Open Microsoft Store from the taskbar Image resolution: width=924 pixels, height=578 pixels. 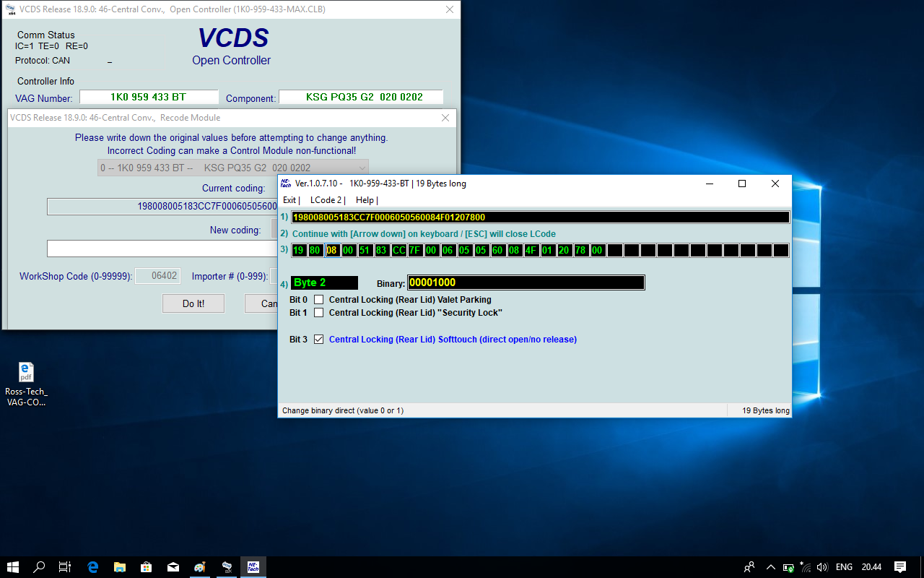(x=147, y=567)
